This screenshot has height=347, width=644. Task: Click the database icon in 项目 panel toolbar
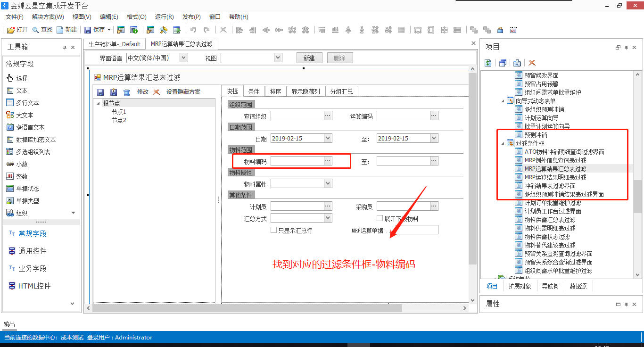pyautogui.click(x=517, y=63)
